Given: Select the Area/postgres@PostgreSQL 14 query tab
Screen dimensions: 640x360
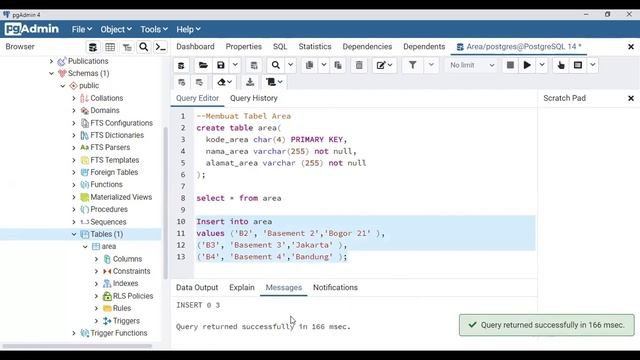Looking at the screenshot, I should point(519,47).
